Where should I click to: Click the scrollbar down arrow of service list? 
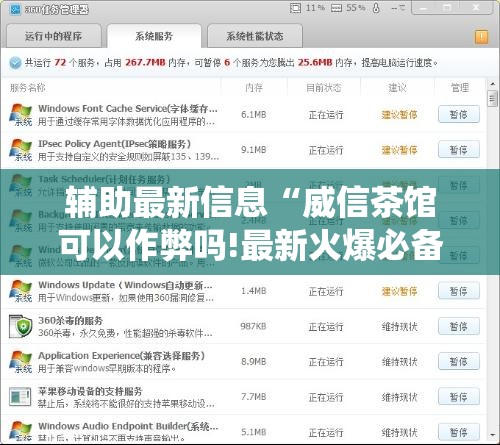tap(492, 435)
